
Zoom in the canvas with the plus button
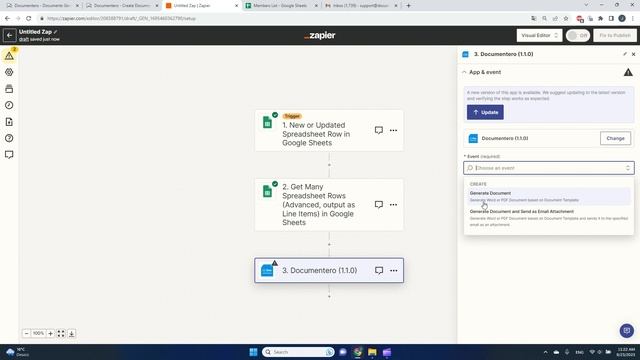click(50, 333)
